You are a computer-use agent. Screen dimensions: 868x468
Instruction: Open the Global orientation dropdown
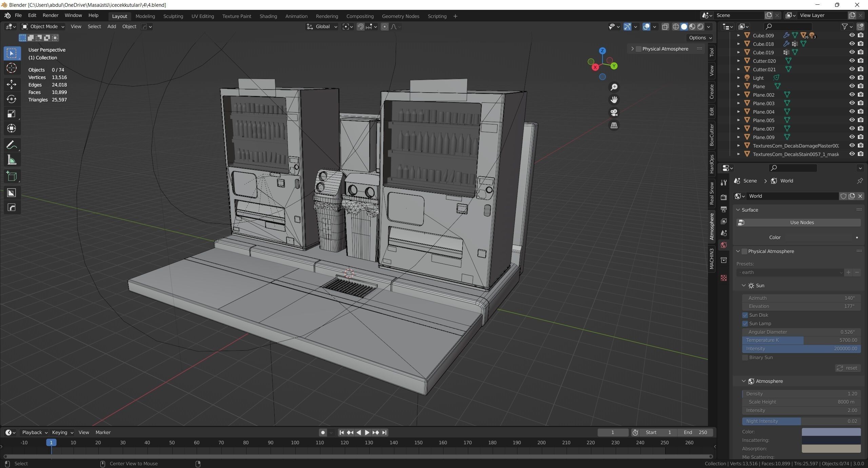click(322, 26)
